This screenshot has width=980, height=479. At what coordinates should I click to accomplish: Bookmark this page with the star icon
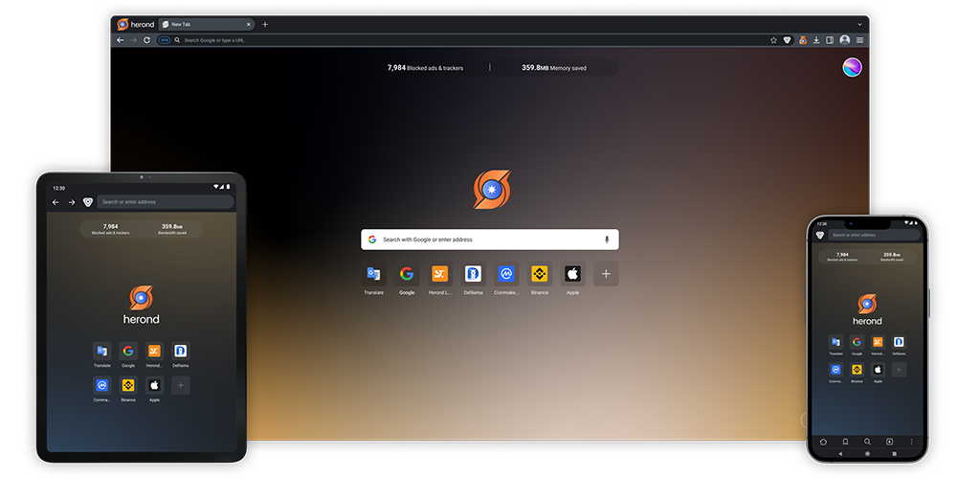click(x=773, y=40)
